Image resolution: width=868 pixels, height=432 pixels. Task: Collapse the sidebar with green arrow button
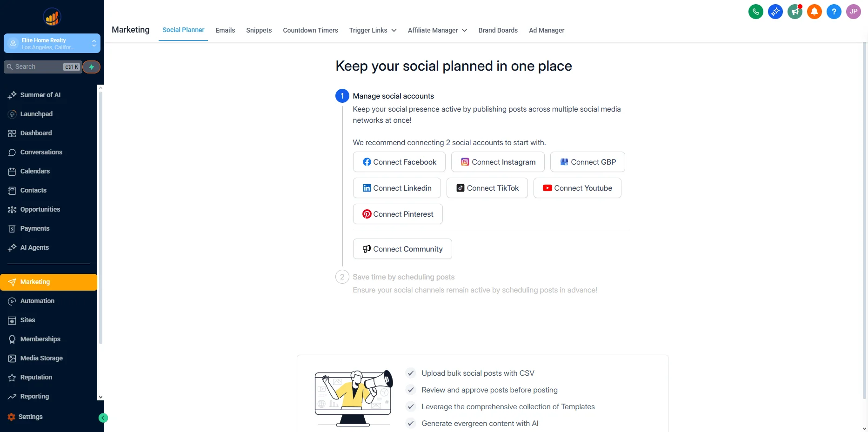pos(103,418)
